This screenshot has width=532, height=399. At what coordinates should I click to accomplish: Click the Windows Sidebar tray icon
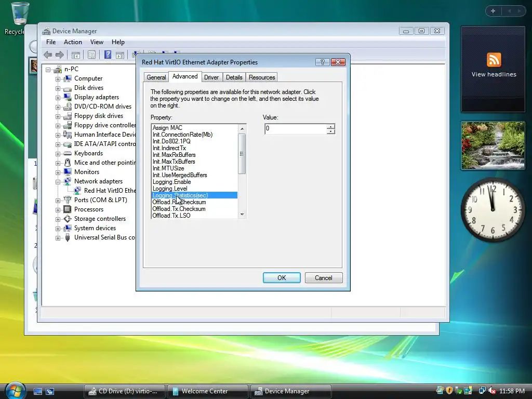coord(468,391)
